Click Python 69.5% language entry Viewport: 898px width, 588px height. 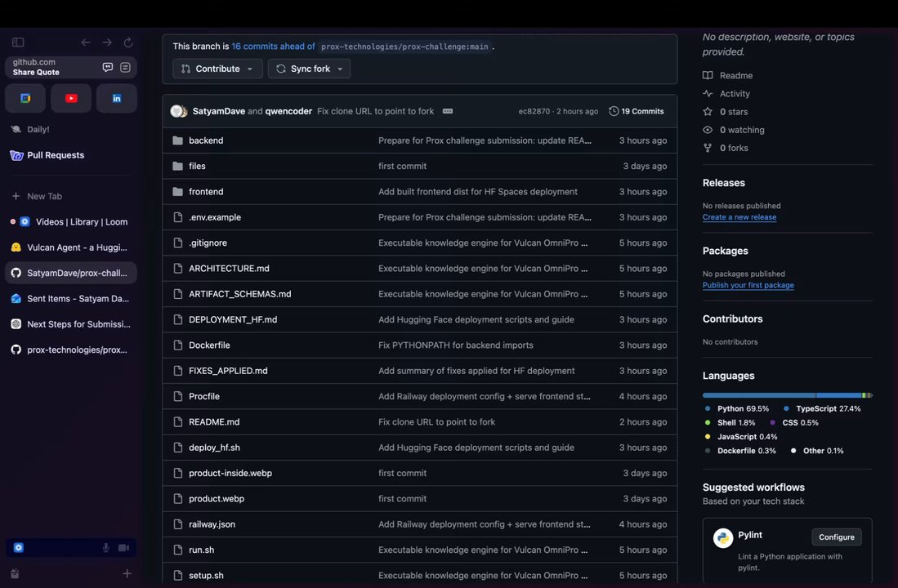[737, 409]
